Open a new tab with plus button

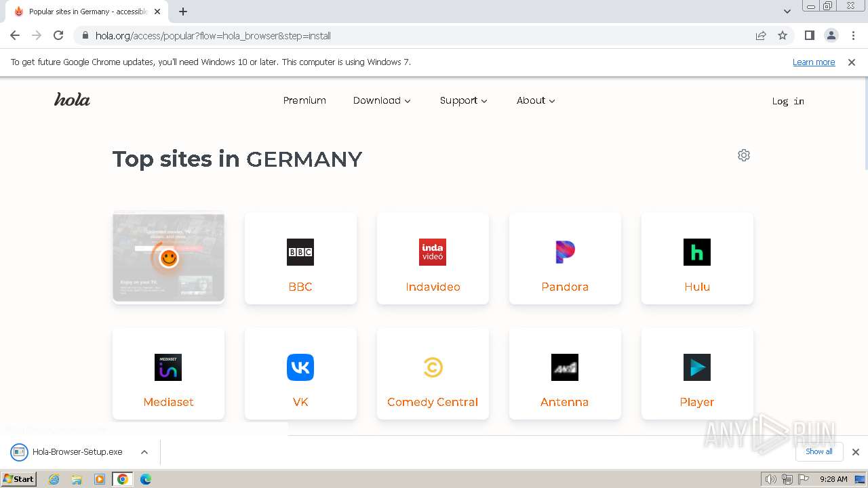click(x=183, y=12)
